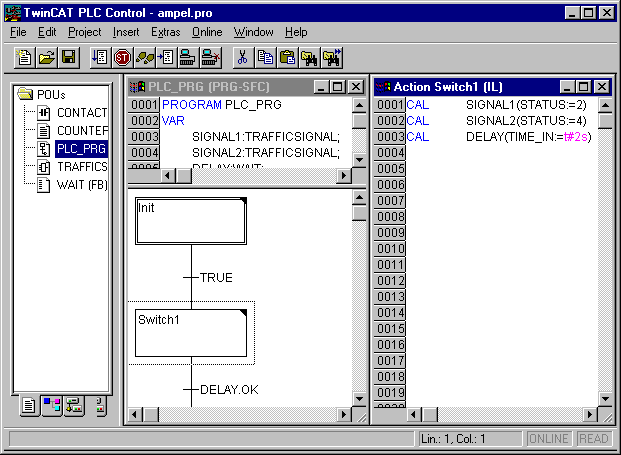Click the red Stop toolbar icon
This screenshot has width=621, height=455.
[122, 58]
